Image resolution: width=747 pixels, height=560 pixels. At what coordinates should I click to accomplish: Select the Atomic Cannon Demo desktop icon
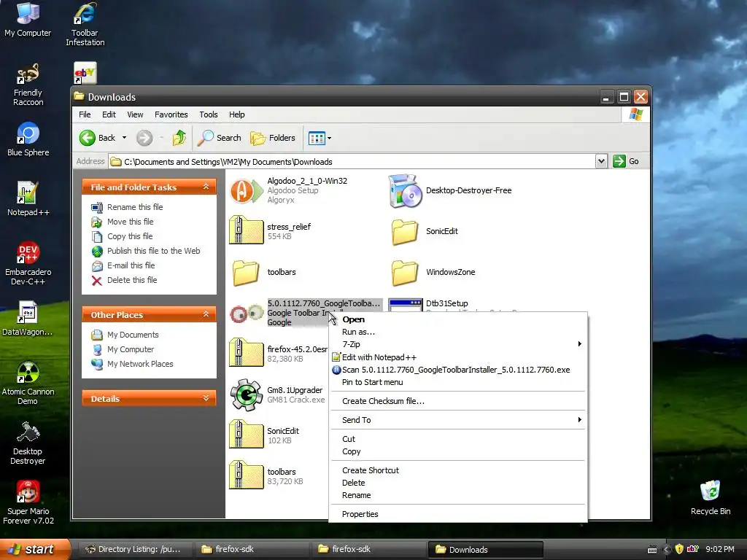tap(28, 382)
